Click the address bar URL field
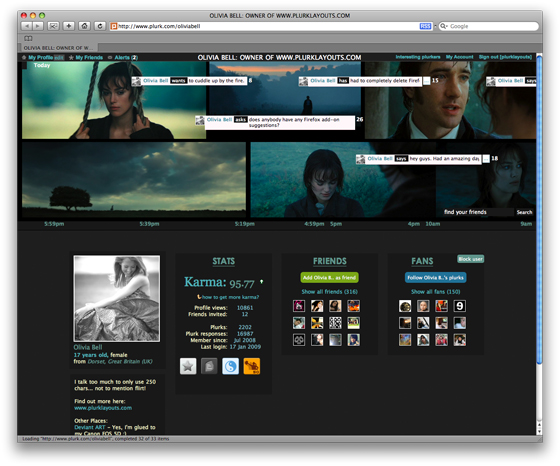 tap(268, 26)
